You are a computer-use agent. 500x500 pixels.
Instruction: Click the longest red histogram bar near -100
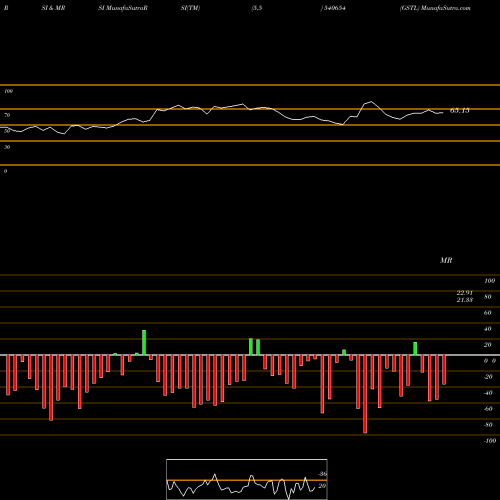click(x=365, y=394)
